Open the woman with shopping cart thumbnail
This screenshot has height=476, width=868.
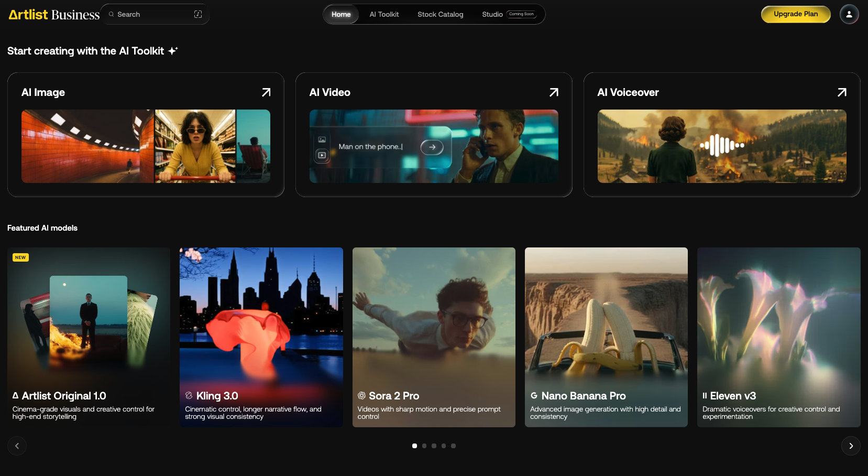click(195, 146)
